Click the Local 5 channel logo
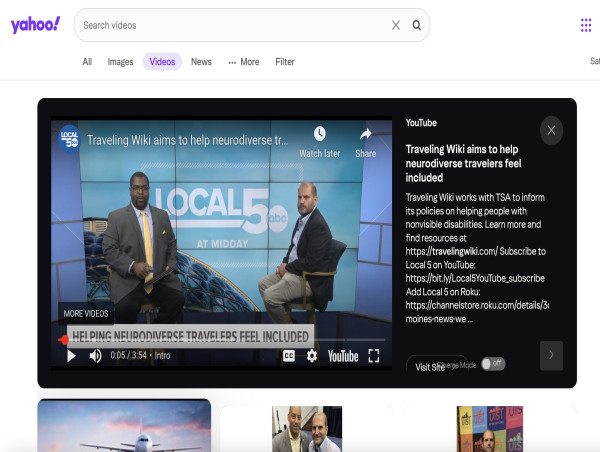Image resolution: width=600 pixels, height=452 pixels. (x=69, y=139)
